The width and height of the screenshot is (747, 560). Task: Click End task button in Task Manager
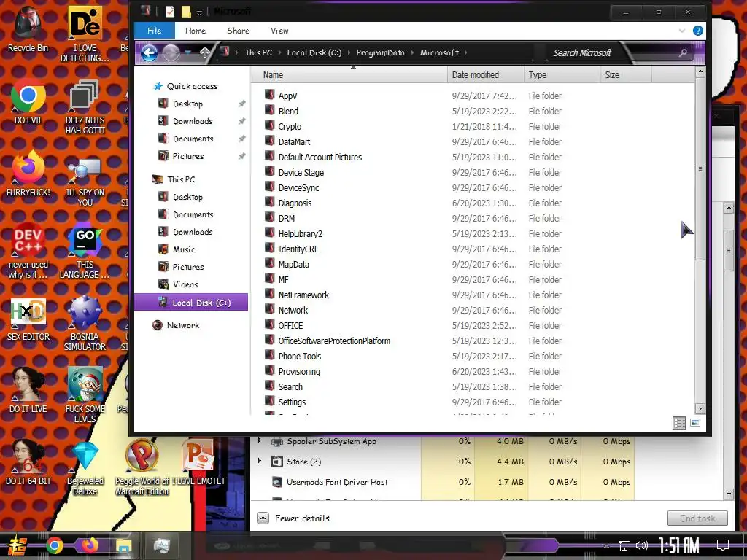(697, 518)
